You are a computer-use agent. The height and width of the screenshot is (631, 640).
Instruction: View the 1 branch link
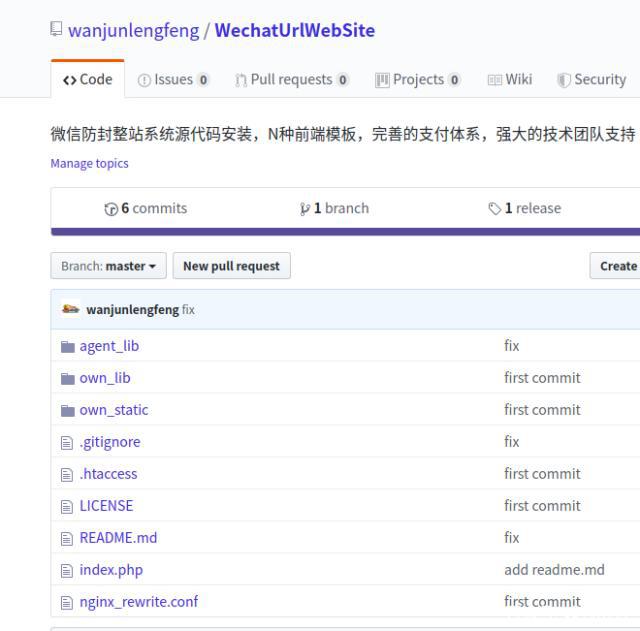click(x=335, y=209)
